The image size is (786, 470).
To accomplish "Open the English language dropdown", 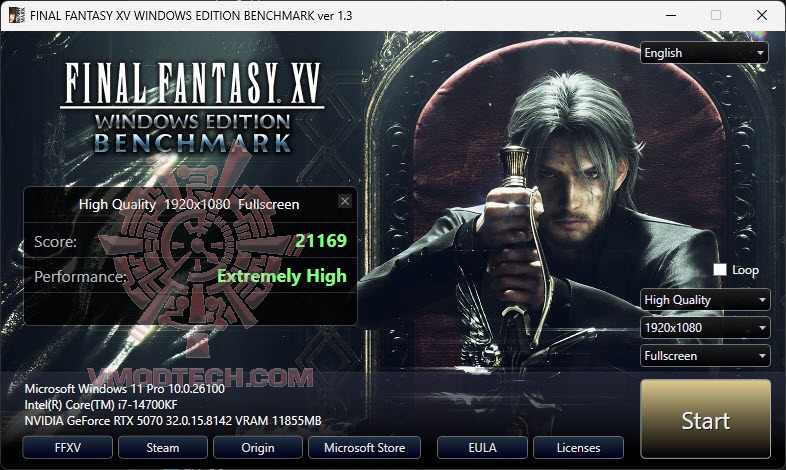I will point(704,53).
